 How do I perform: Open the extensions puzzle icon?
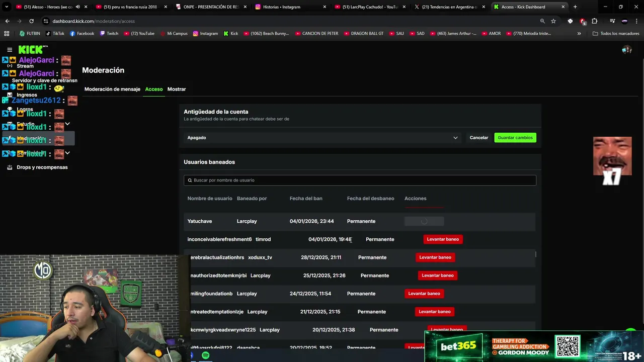(x=595, y=21)
